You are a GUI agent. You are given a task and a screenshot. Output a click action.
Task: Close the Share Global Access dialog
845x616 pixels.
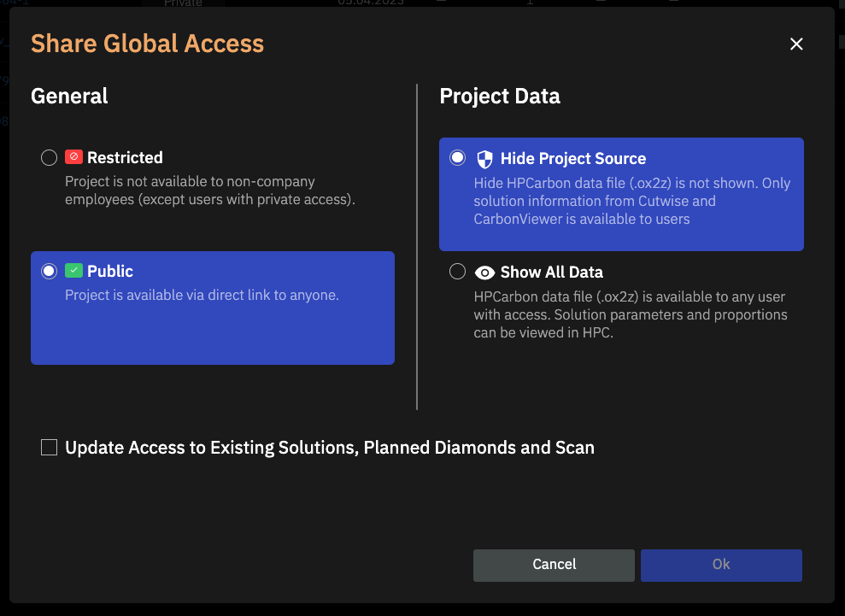pos(796,44)
